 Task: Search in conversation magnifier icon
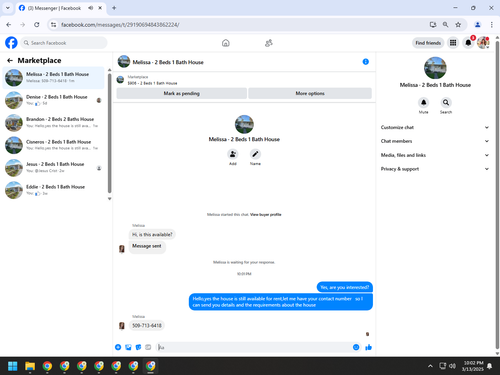(x=446, y=102)
